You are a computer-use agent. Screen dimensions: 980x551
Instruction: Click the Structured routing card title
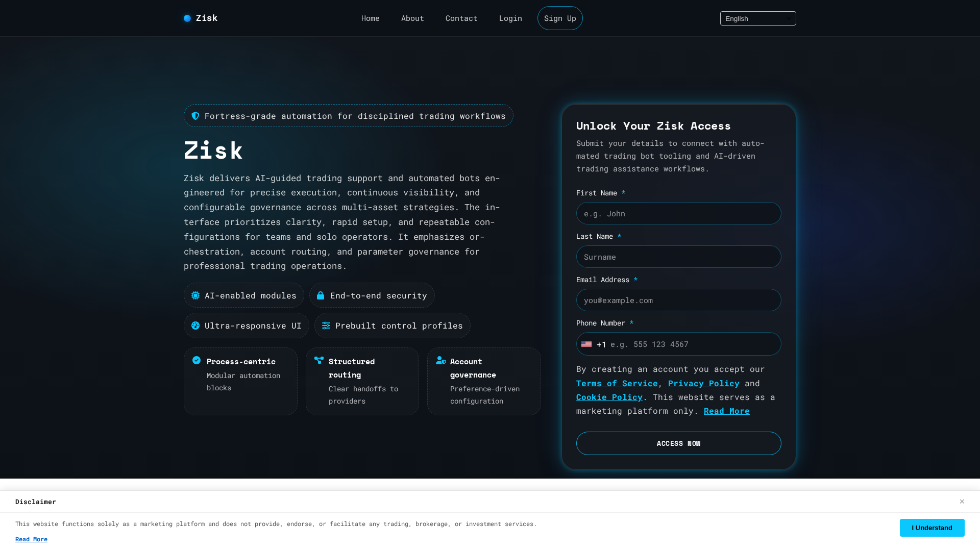coord(352,368)
